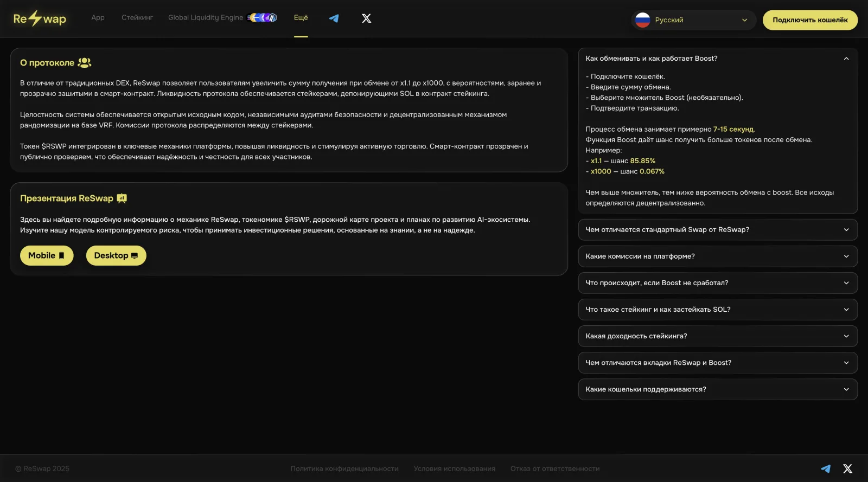
Task: Click Подключить кошелёк button
Action: pyautogui.click(x=810, y=20)
